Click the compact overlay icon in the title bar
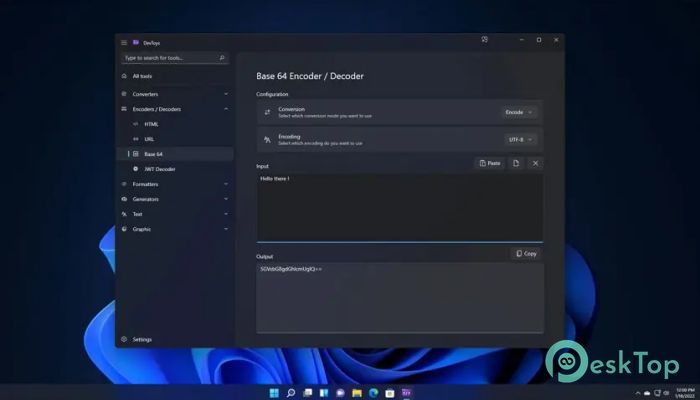Image resolution: width=700 pixels, height=400 pixels. [x=485, y=40]
